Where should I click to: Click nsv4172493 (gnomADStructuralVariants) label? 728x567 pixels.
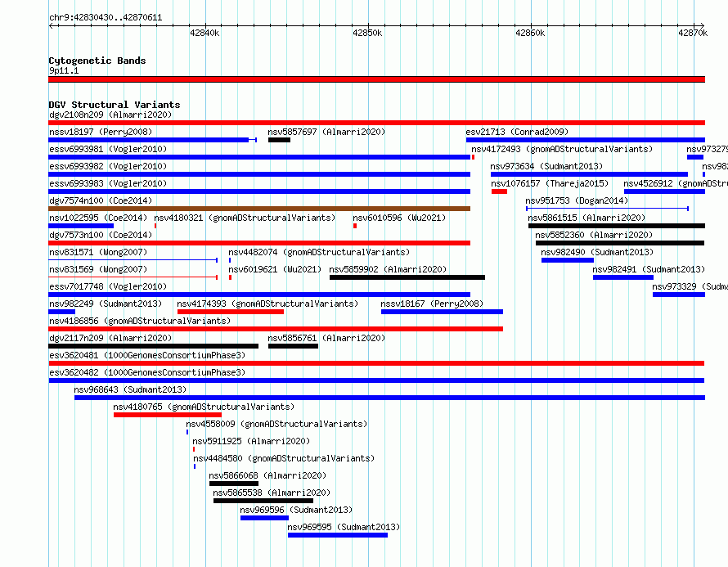pos(562,149)
